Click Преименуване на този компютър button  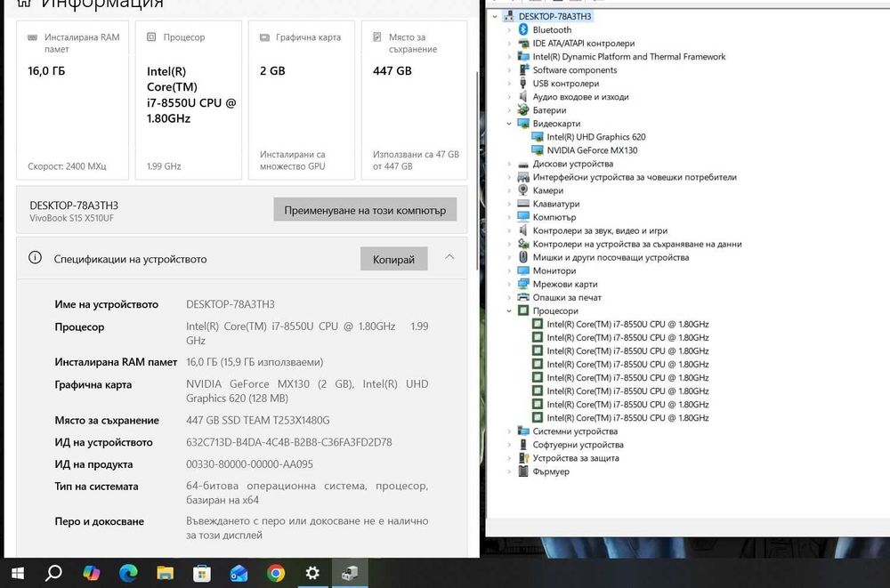coord(365,210)
